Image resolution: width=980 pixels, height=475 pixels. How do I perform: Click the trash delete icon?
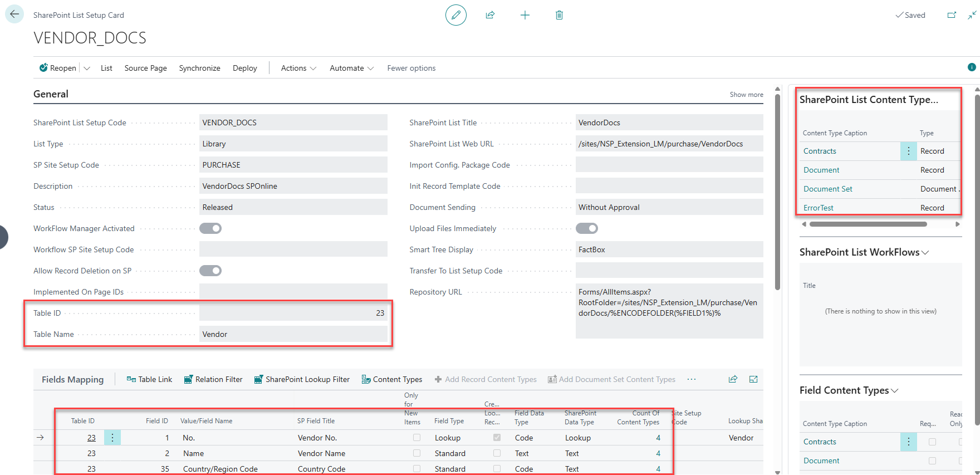click(559, 15)
